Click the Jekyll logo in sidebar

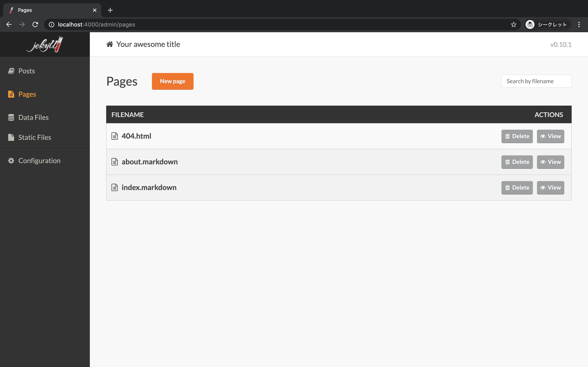tap(45, 44)
